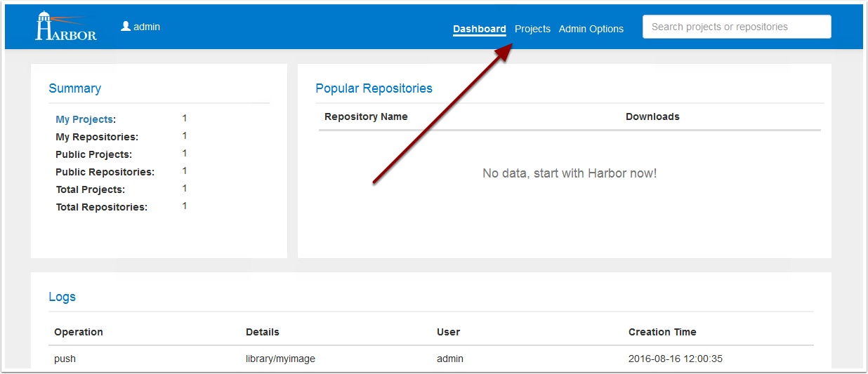Click the Logs section heading
Image resolution: width=868 pixels, height=374 pixels.
click(62, 297)
